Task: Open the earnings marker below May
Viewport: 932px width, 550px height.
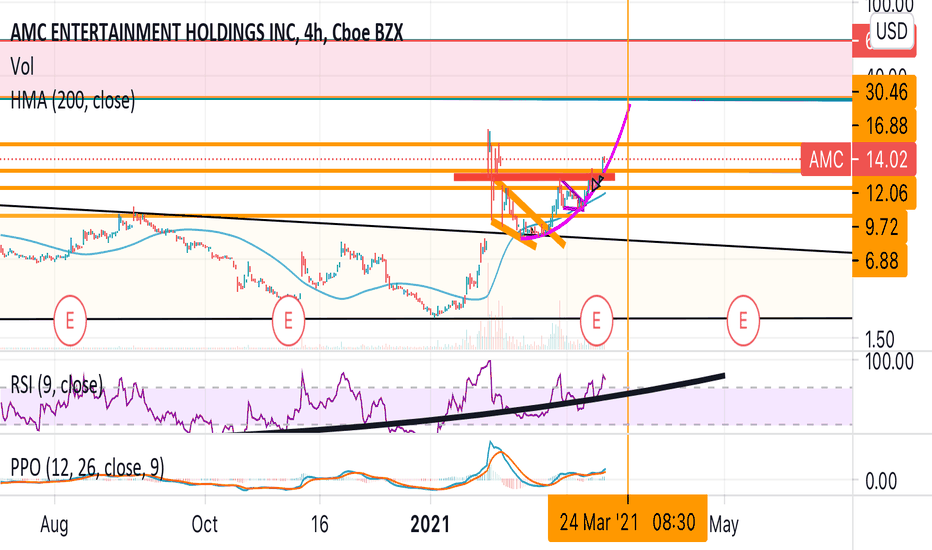Action: click(x=743, y=321)
